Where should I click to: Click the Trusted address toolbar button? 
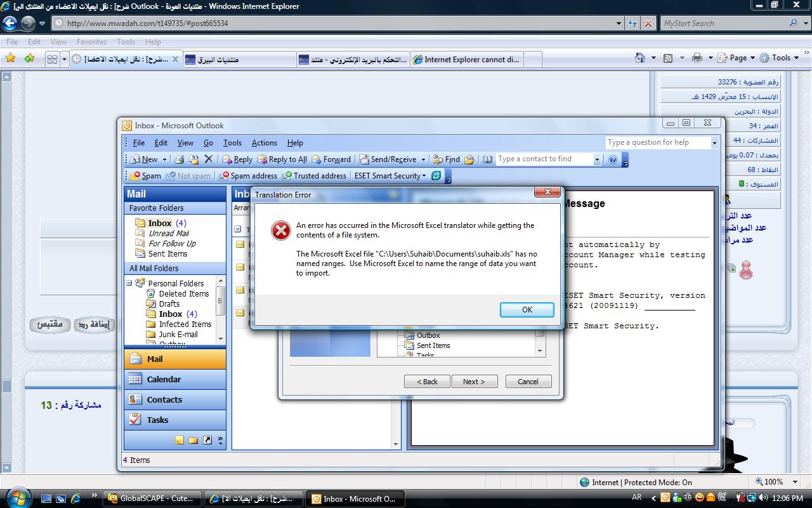click(314, 176)
